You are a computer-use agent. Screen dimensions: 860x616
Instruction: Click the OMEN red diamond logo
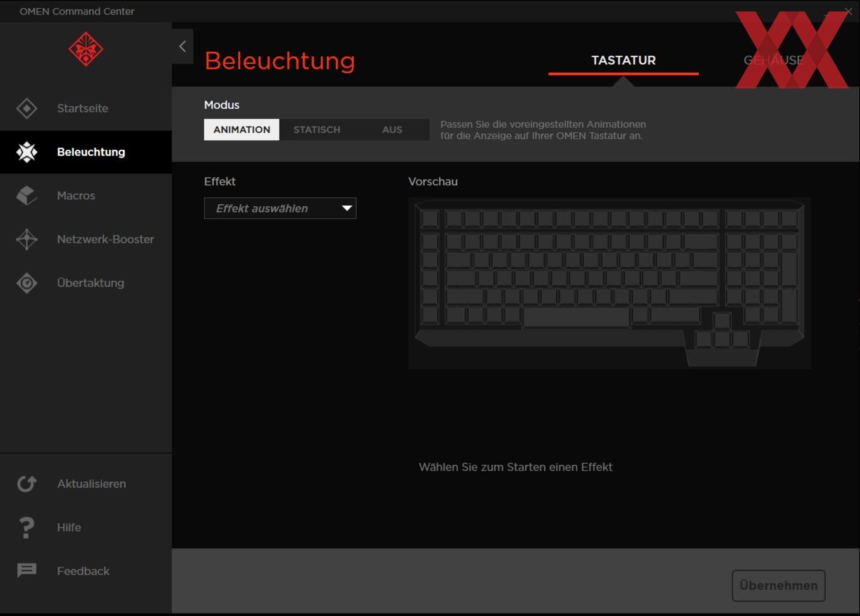click(x=86, y=49)
